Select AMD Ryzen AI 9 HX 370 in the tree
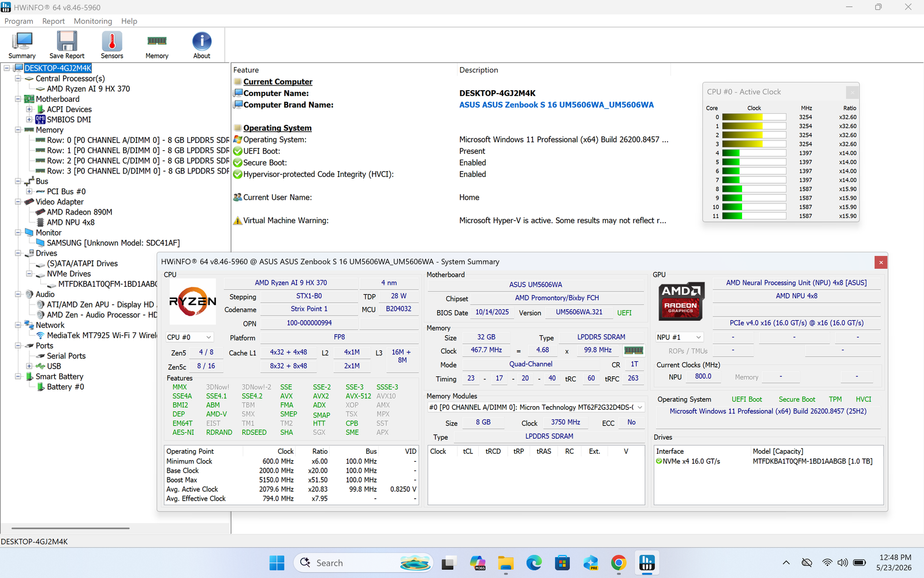The image size is (924, 578). pyautogui.click(x=88, y=89)
